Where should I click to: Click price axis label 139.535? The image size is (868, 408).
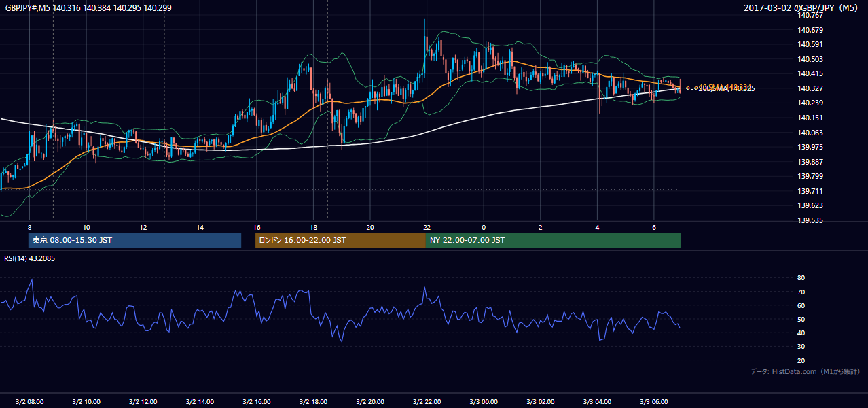[811, 220]
